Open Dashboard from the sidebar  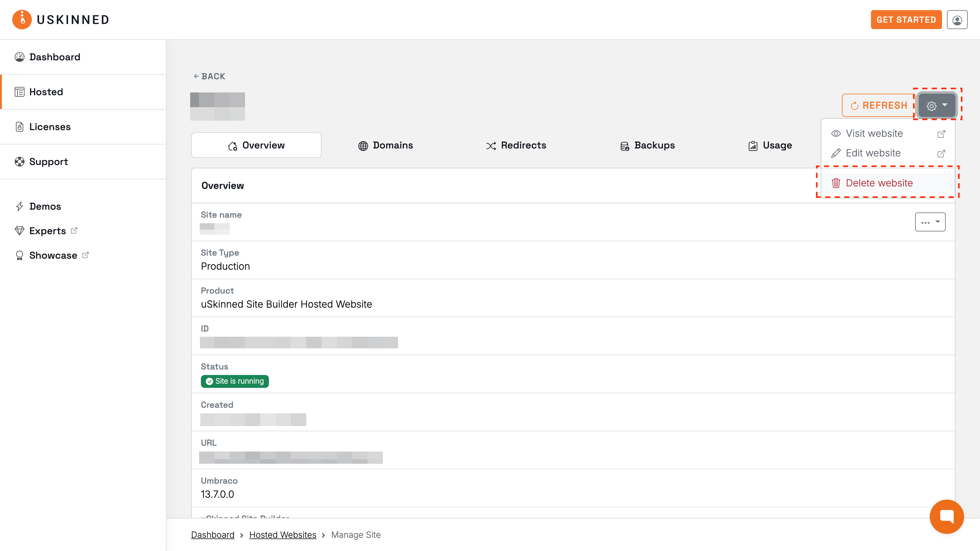point(55,57)
